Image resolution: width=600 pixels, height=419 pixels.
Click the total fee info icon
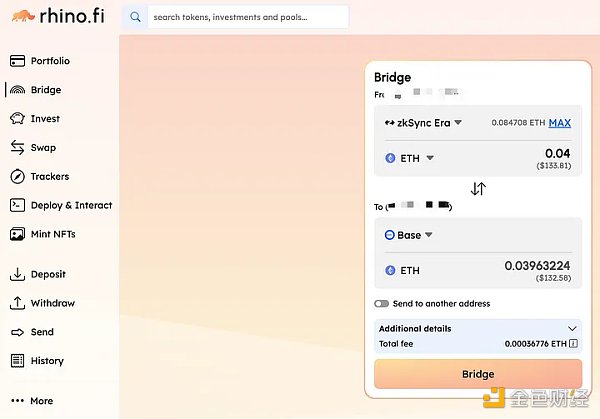click(x=573, y=344)
